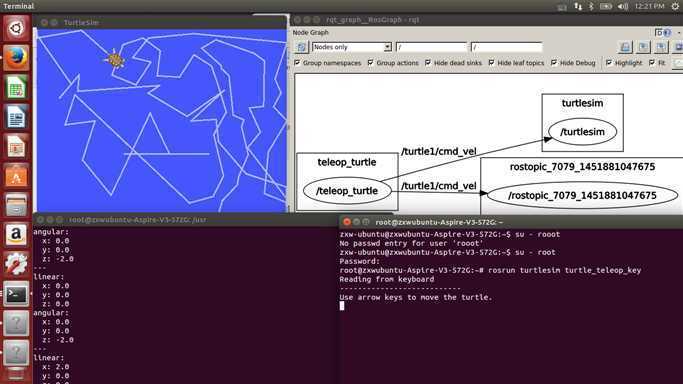Select the /turtlesim node ellipse
The image size is (683, 384).
click(582, 132)
